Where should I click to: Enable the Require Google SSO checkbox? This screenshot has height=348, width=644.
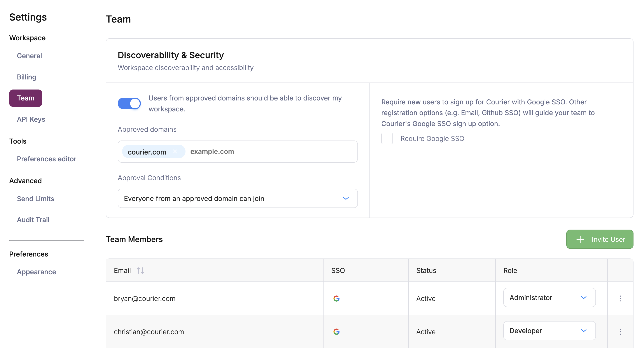pyautogui.click(x=387, y=138)
